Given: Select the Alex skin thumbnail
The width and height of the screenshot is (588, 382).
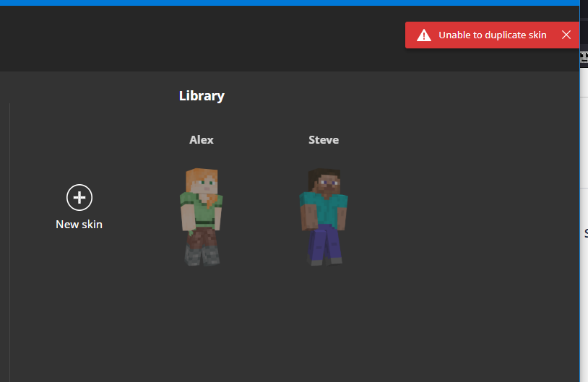Looking at the screenshot, I should point(202,217).
